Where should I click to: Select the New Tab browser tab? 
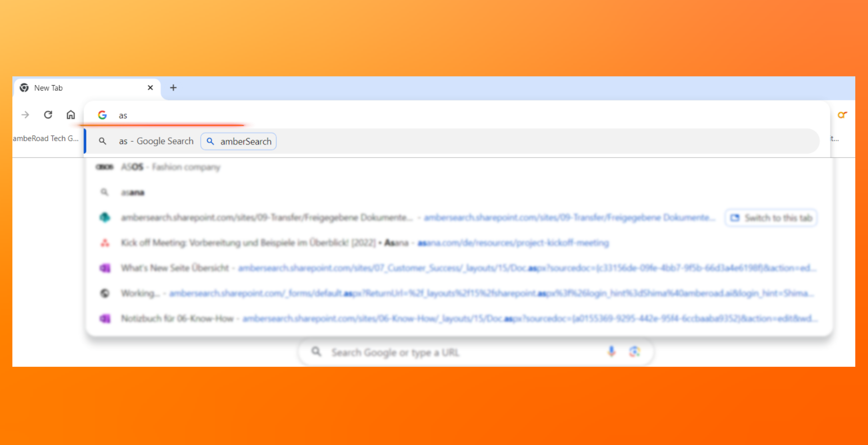point(86,88)
